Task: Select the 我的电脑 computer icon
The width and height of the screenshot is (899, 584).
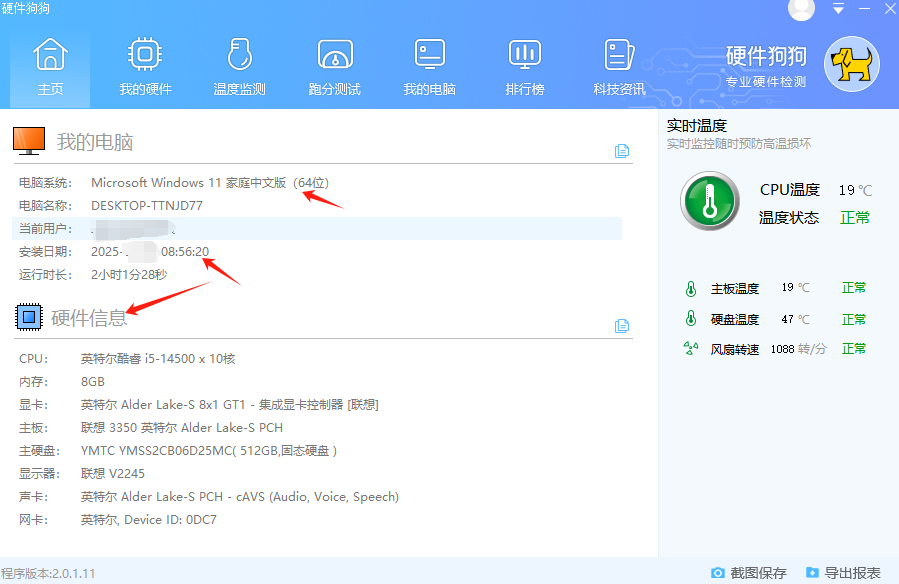Action: pyautogui.click(x=28, y=140)
